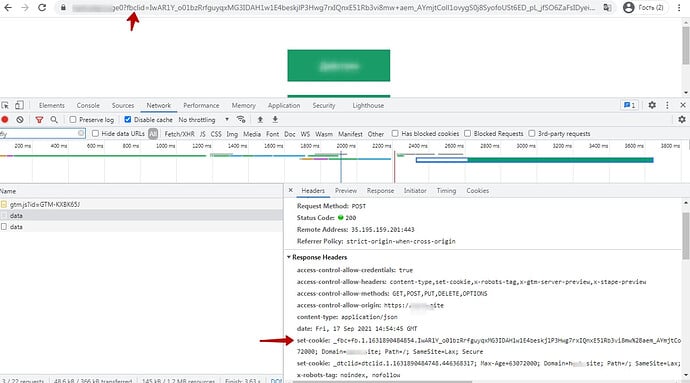This screenshot has width=690, height=383.
Task: Show the Preview tab of request
Action: [x=346, y=191]
